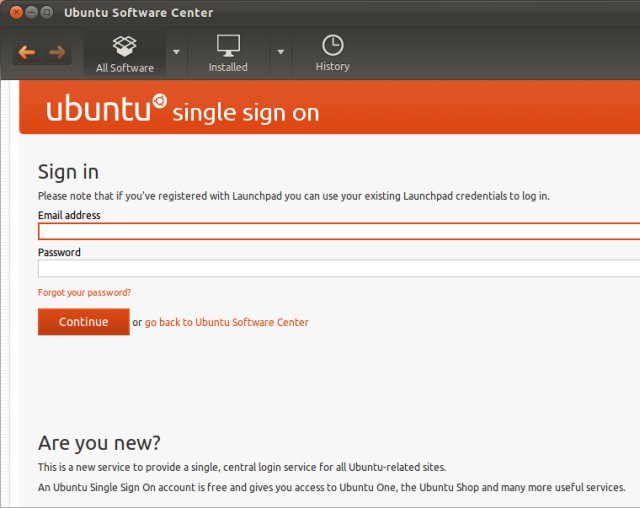
Task: Expand the All Software dropdown arrow
Action: click(x=176, y=52)
